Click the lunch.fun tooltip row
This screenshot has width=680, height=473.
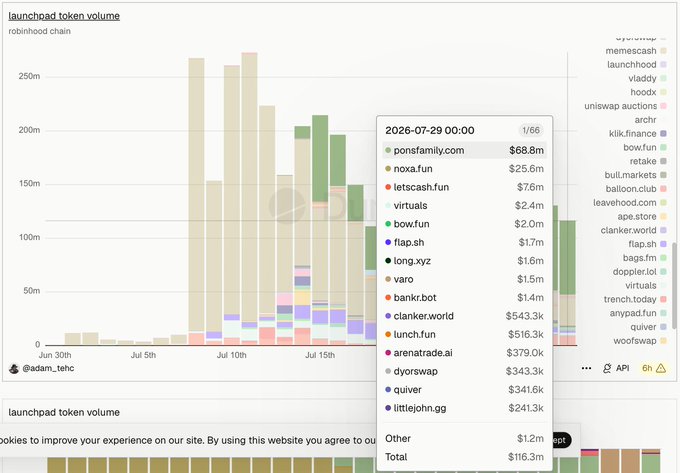464,335
